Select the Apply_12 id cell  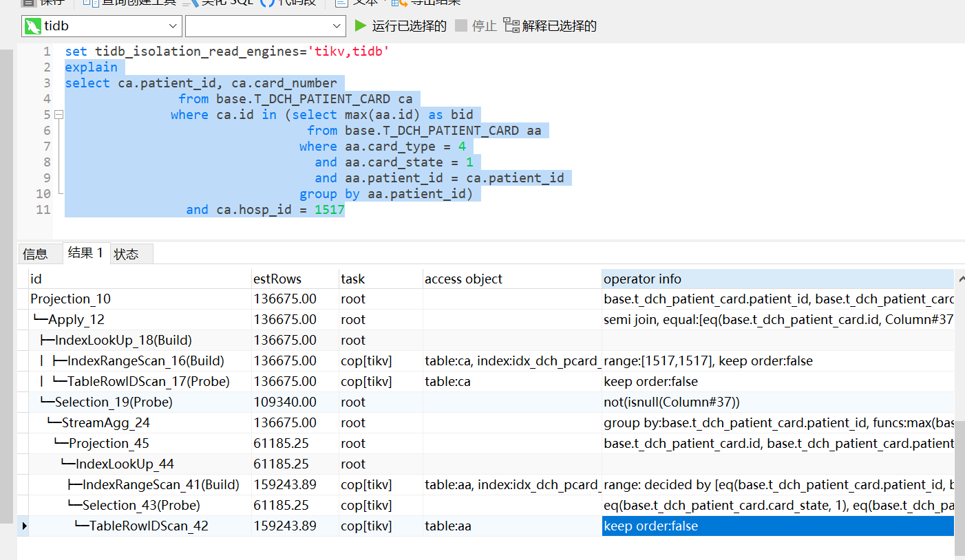tap(140, 319)
